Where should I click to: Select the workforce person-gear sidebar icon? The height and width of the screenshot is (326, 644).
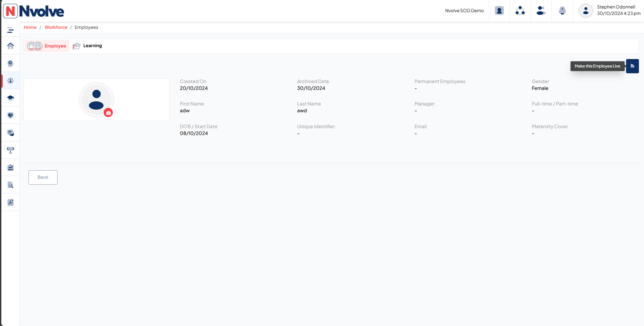tap(11, 81)
